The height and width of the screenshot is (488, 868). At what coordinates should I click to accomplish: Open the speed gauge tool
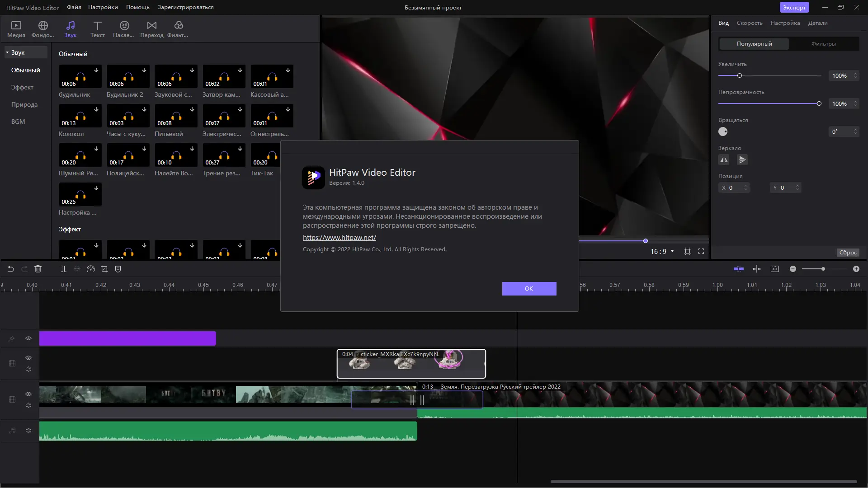coord(90,269)
